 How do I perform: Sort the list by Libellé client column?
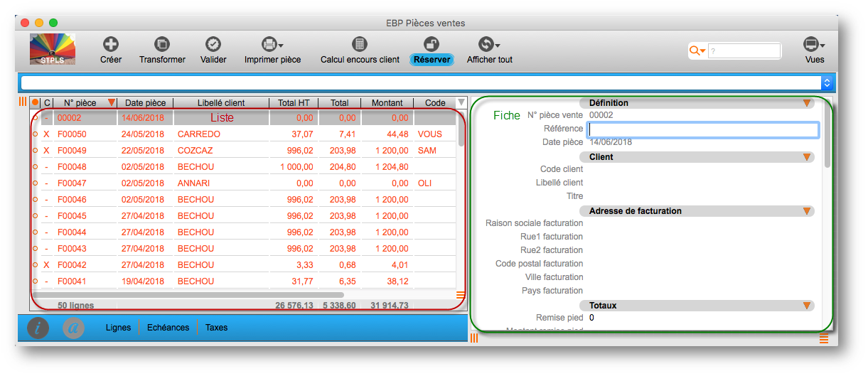(220, 103)
